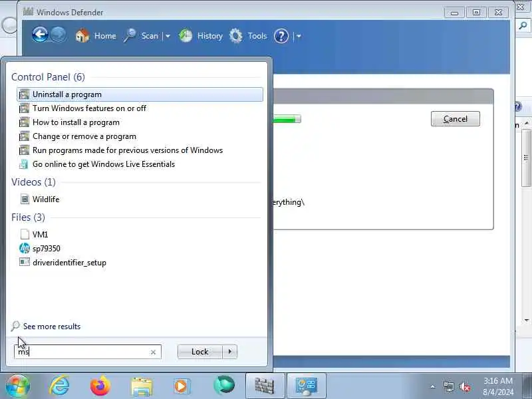Click the green globe taskbar icon
The width and height of the screenshot is (532, 399).
click(x=224, y=386)
